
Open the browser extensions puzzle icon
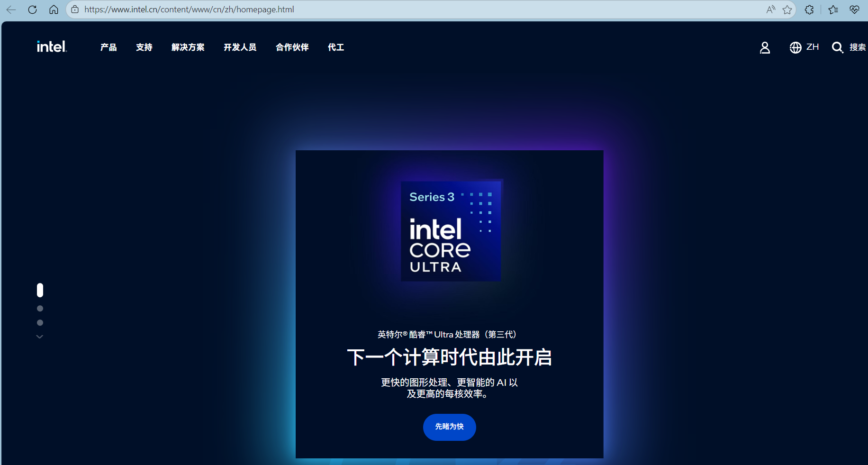click(809, 9)
